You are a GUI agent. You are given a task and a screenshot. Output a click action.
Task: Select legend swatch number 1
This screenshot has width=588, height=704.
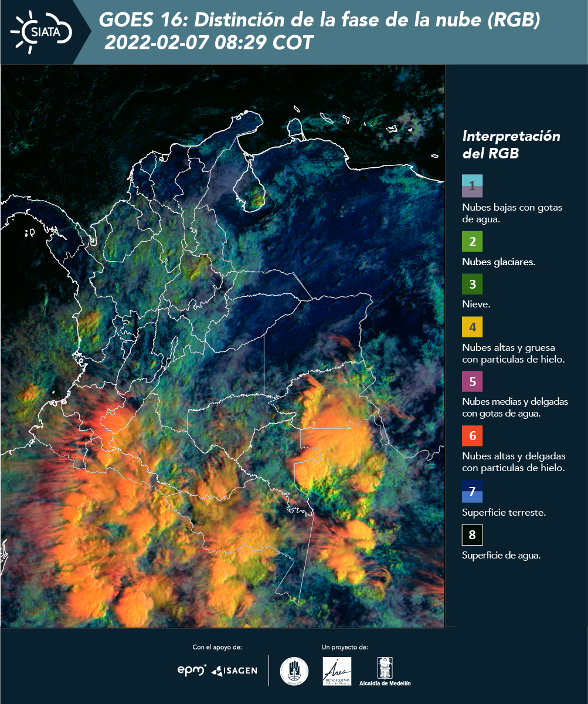pos(472,185)
